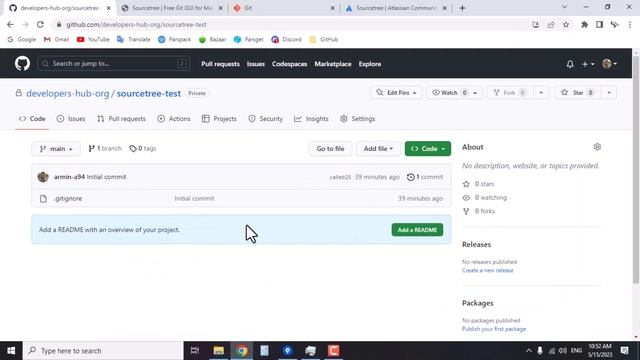Open Publish your first package link

pyautogui.click(x=494, y=329)
